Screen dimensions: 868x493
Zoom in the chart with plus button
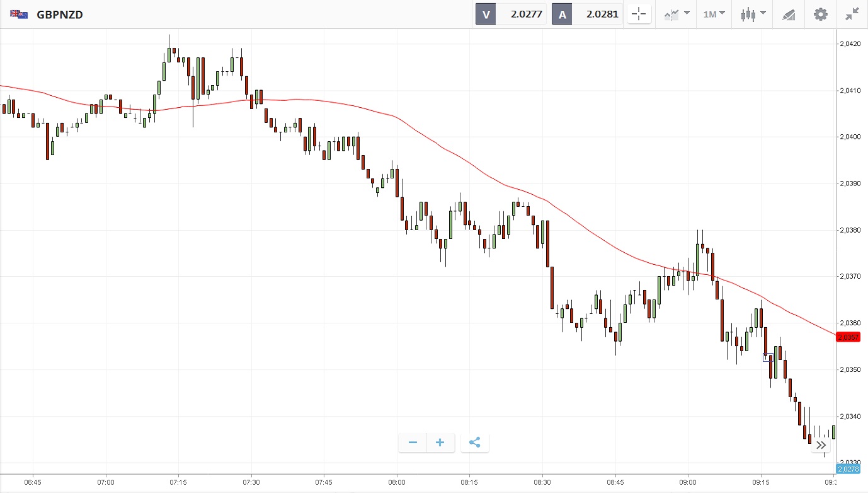pyautogui.click(x=440, y=443)
